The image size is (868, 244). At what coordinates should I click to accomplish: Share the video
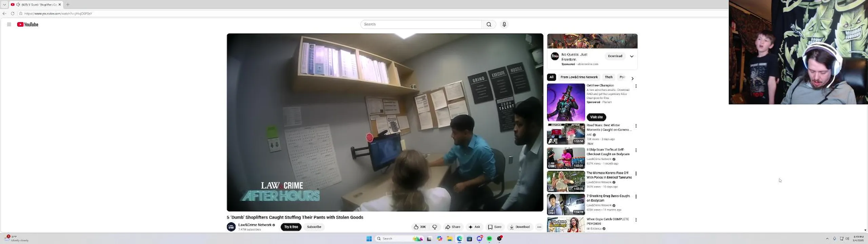pyautogui.click(x=453, y=227)
